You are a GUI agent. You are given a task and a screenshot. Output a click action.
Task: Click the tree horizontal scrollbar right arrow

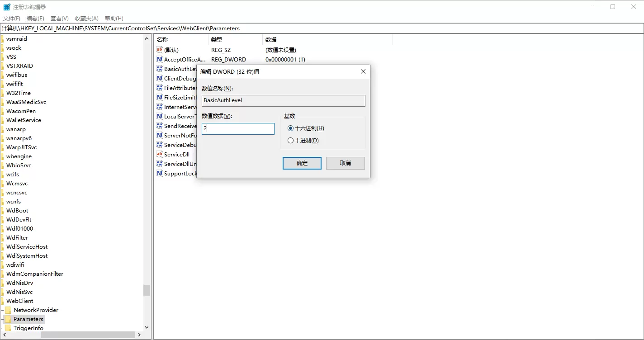click(x=139, y=335)
